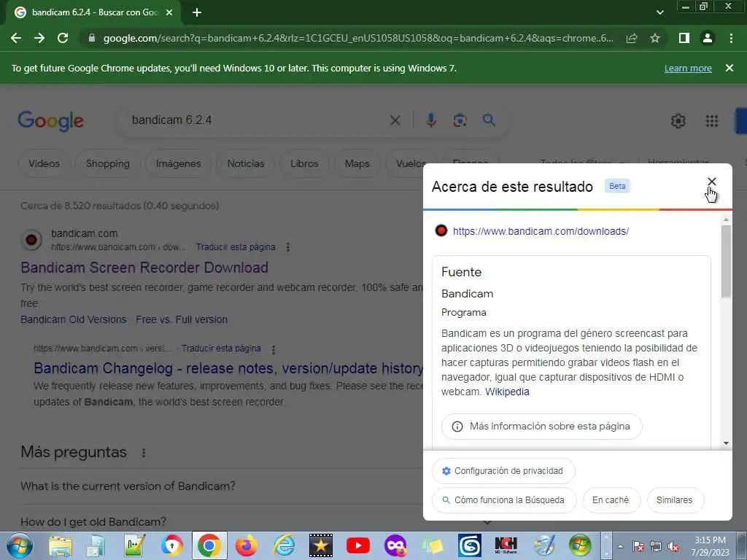Go forward to the next page
This screenshot has height=560, width=747.
pyautogui.click(x=39, y=38)
